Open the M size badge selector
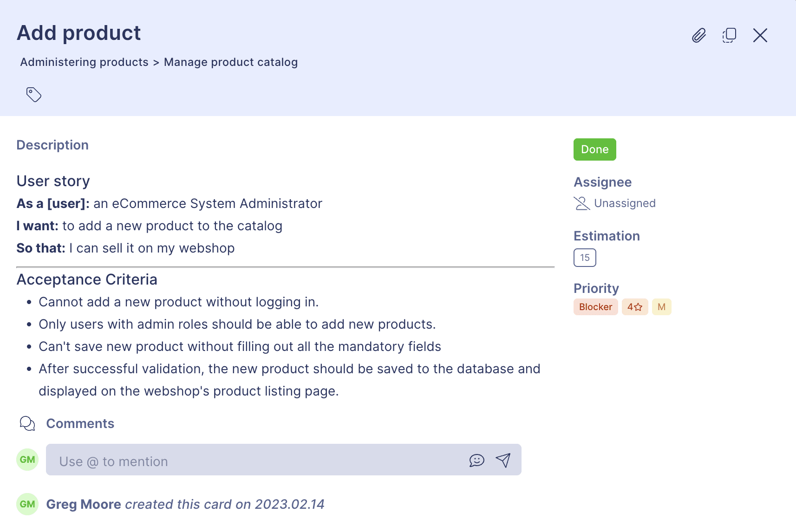796x532 pixels. coord(661,306)
